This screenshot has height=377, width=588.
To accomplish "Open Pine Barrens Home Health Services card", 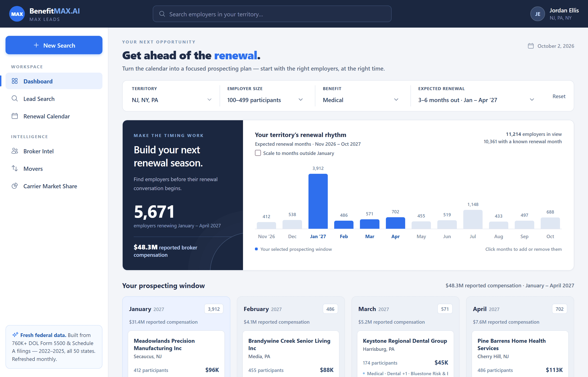I will click(520, 354).
